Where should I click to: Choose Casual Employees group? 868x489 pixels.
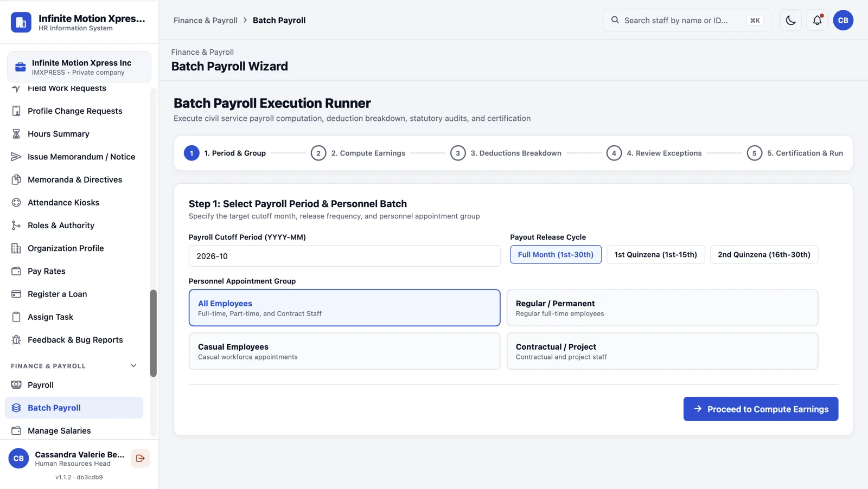click(x=344, y=351)
